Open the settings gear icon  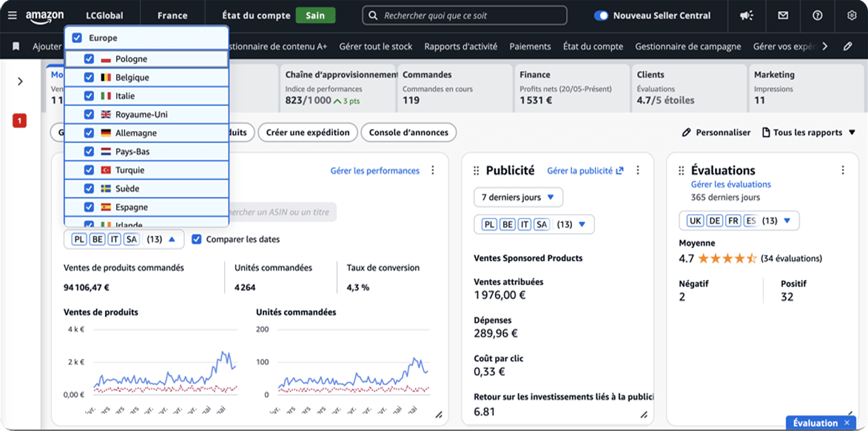pos(852,16)
